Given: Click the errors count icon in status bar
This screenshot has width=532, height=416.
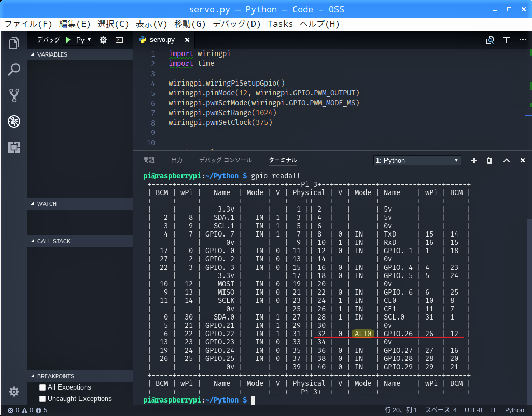Looking at the screenshot, I should (x=13, y=410).
